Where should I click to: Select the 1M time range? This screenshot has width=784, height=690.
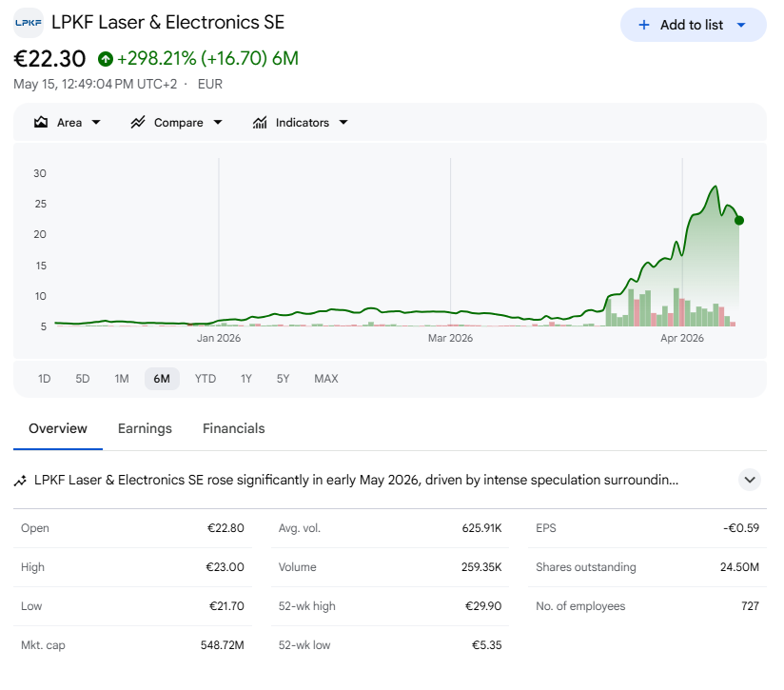[x=122, y=379]
